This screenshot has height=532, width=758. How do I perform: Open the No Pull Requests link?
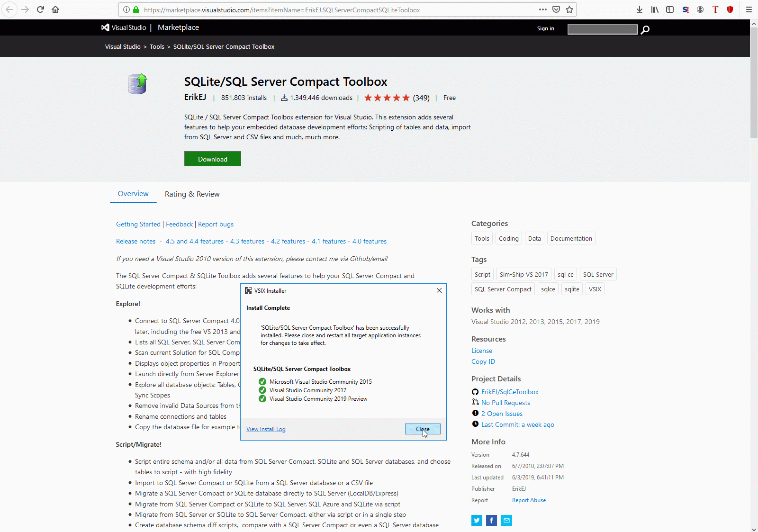click(x=505, y=403)
